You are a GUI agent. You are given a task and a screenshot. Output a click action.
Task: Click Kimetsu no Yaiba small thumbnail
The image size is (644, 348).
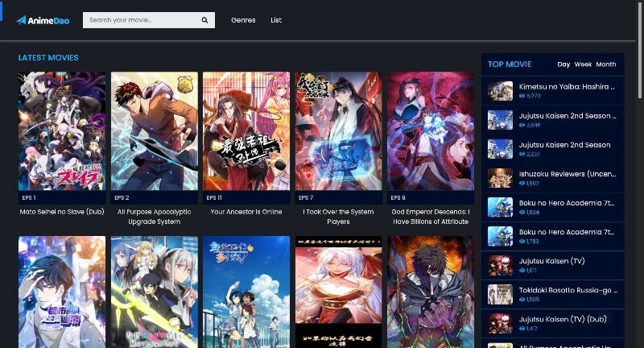(500, 91)
